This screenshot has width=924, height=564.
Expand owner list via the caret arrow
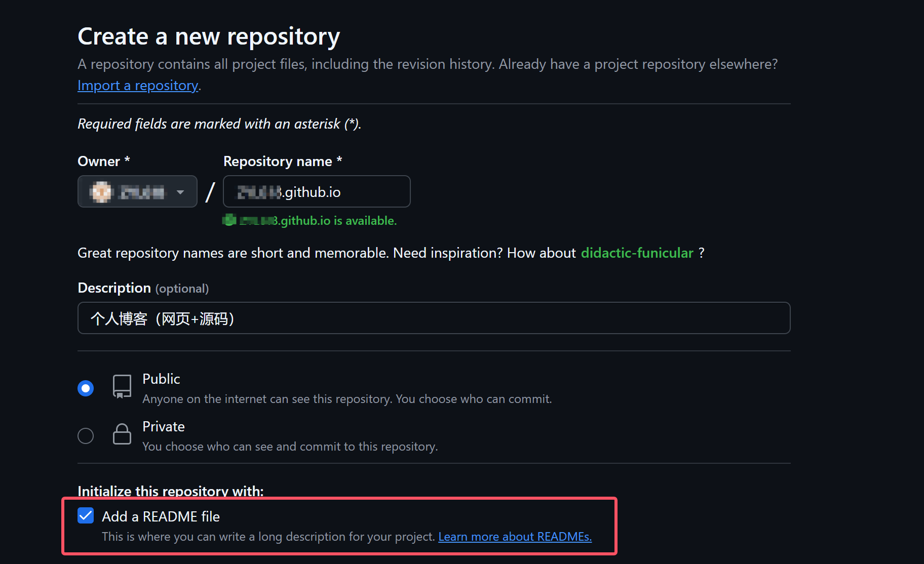point(180,192)
